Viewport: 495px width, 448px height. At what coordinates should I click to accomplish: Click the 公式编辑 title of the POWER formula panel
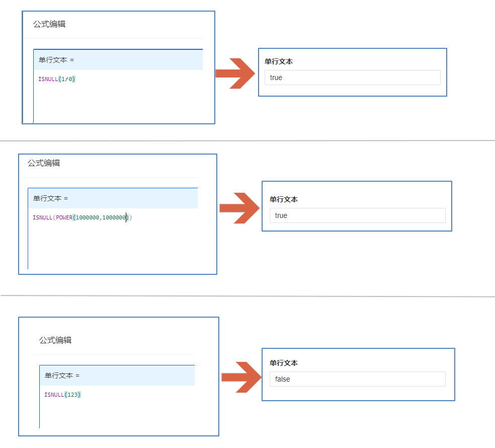click(44, 163)
